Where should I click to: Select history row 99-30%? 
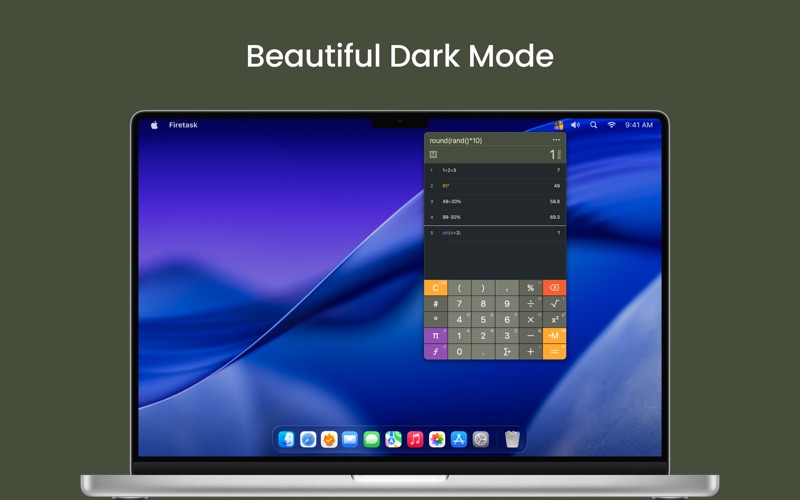[x=495, y=217]
